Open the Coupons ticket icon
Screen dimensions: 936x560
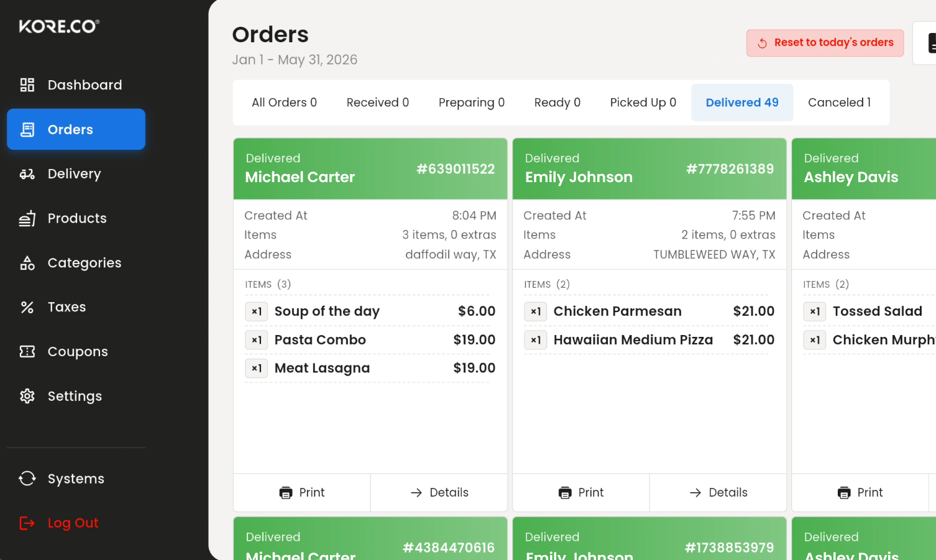(27, 352)
